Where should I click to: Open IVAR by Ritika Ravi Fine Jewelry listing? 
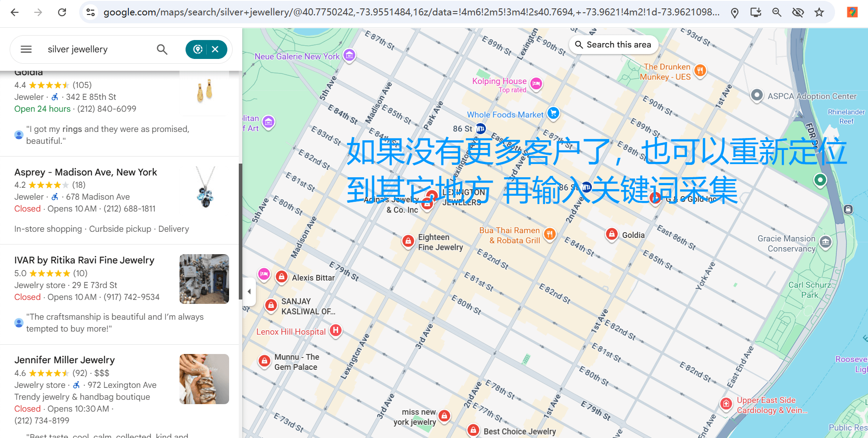(x=84, y=260)
